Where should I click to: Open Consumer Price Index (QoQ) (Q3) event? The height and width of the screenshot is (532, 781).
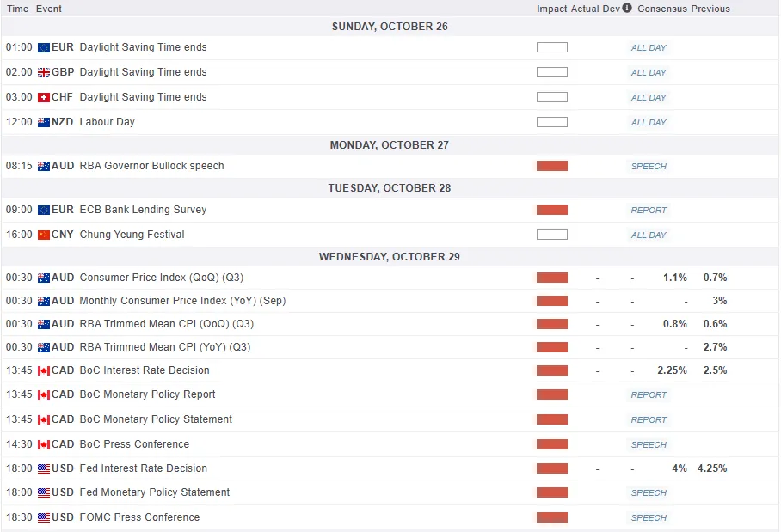pos(162,278)
